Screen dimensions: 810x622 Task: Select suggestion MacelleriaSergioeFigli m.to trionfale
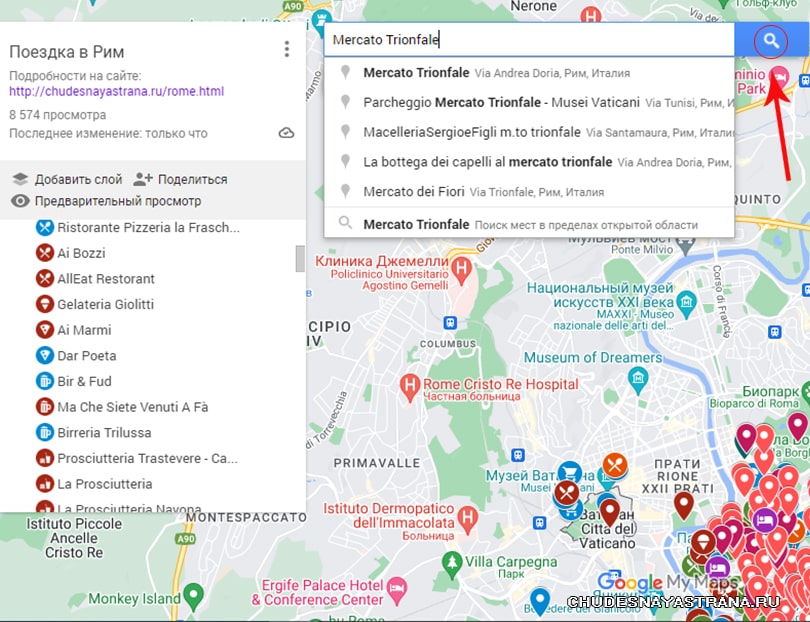point(529,132)
